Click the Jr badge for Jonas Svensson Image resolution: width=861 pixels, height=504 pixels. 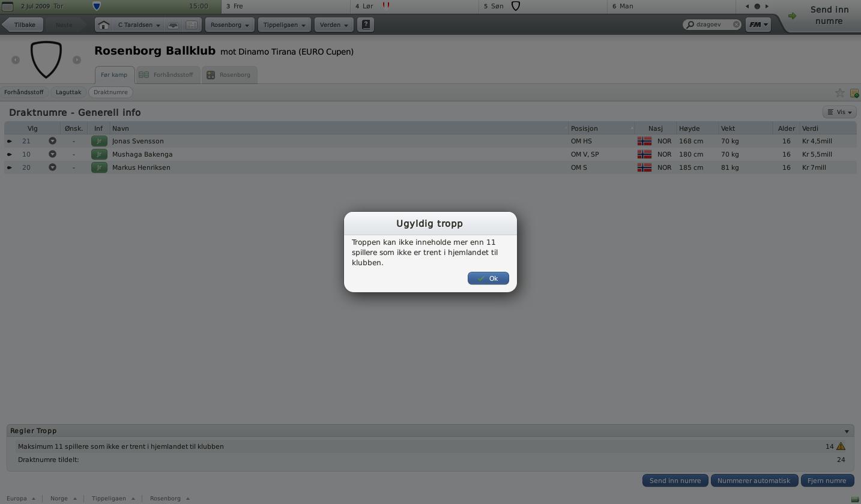[99, 141]
